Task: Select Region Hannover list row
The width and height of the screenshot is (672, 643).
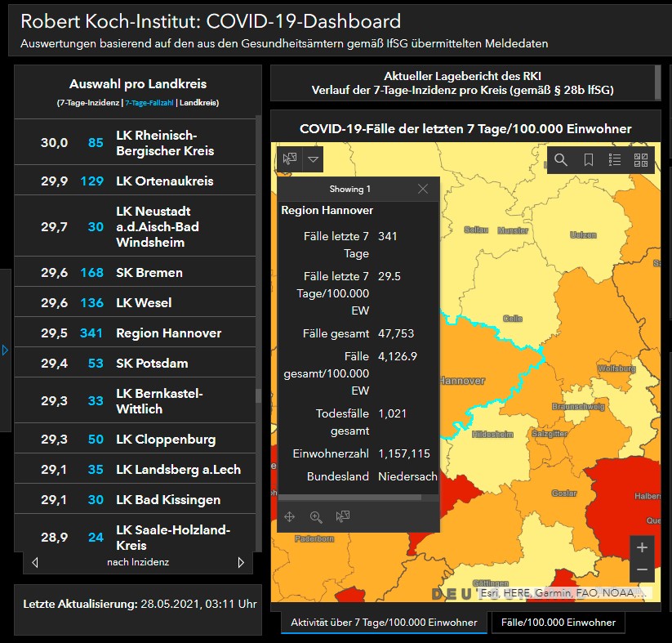Action: point(135,333)
